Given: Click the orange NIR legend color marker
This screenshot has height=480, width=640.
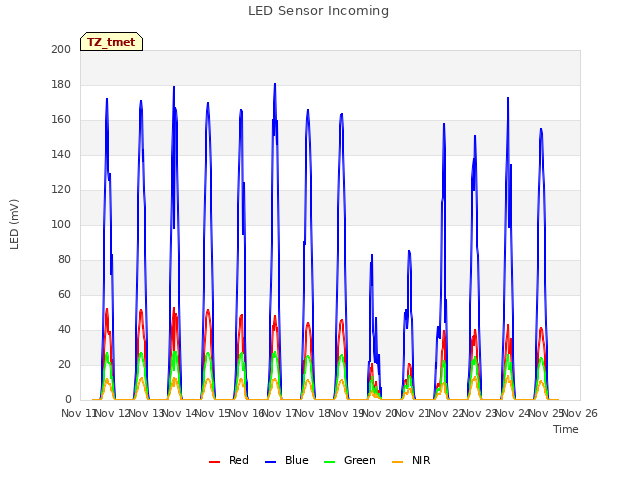Looking at the screenshot, I should (397, 462).
